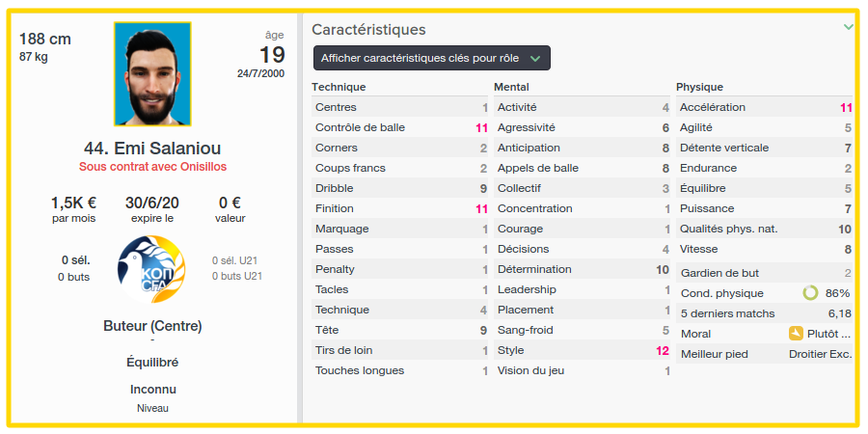This screenshot has width=868, height=434.
Task: Click the Physique column header
Action: coord(700,87)
